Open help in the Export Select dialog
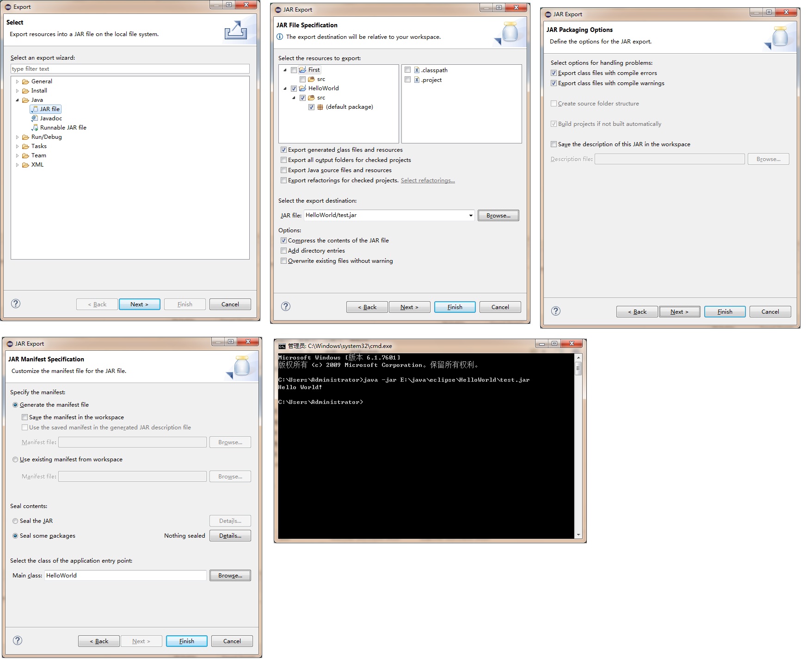Image resolution: width=812 pixels, height=670 pixels. [16, 304]
